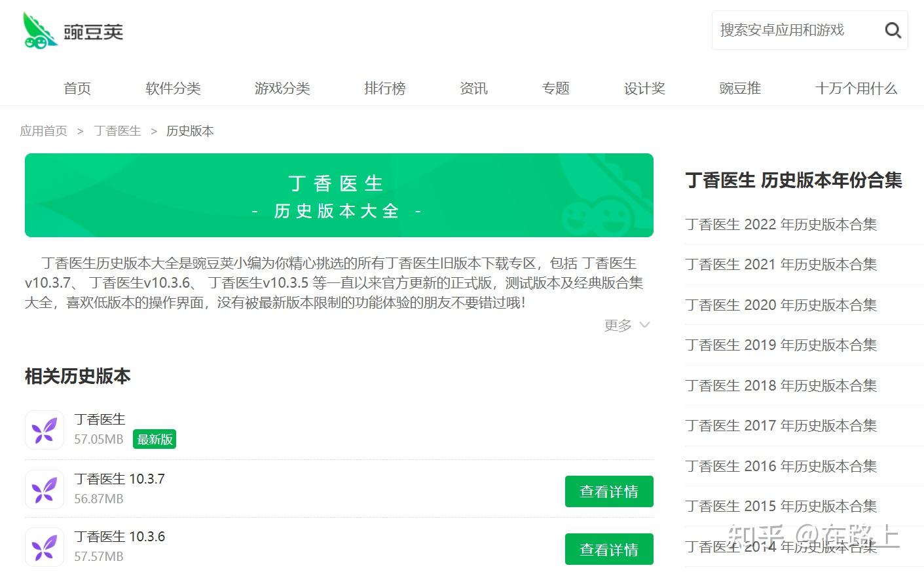Open 设计奖 nav item
This screenshot has width=924, height=574.
coord(644,88)
